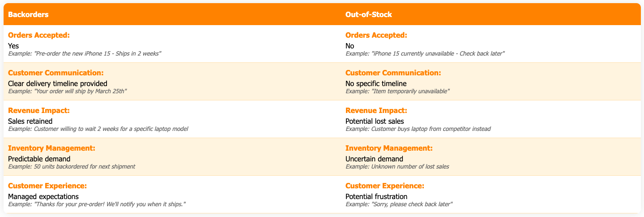Viewport: 644px width, 217px height.
Task: Click Revenue Impact label under Backorders
Action: pos(39,110)
